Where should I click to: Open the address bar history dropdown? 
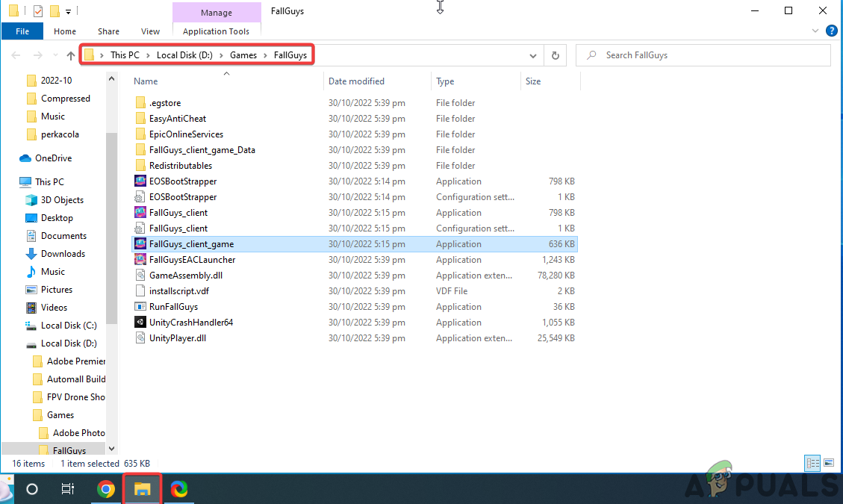tap(532, 55)
